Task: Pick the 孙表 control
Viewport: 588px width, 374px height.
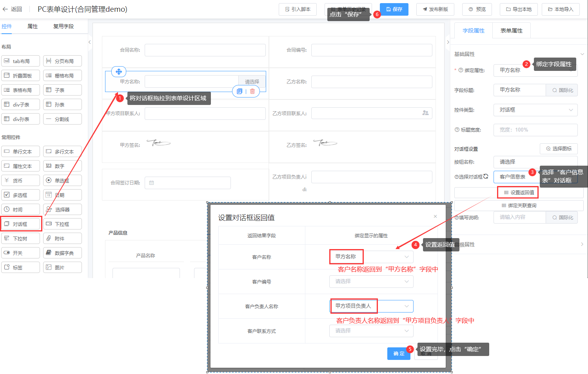Action: pyautogui.click(x=62, y=105)
